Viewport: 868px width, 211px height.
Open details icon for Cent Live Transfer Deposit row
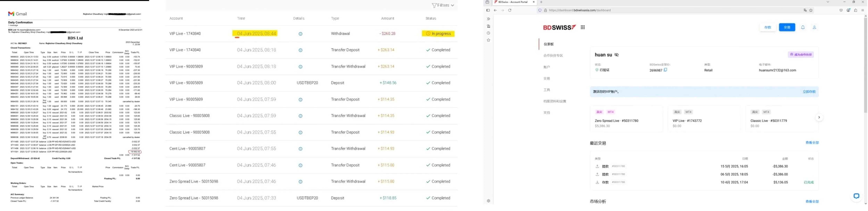300,165
